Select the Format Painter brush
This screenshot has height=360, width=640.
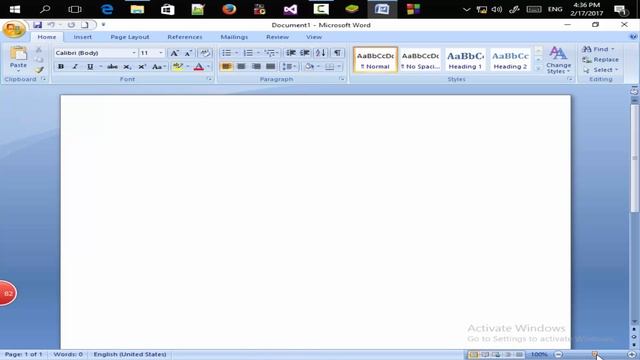point(39,70)
